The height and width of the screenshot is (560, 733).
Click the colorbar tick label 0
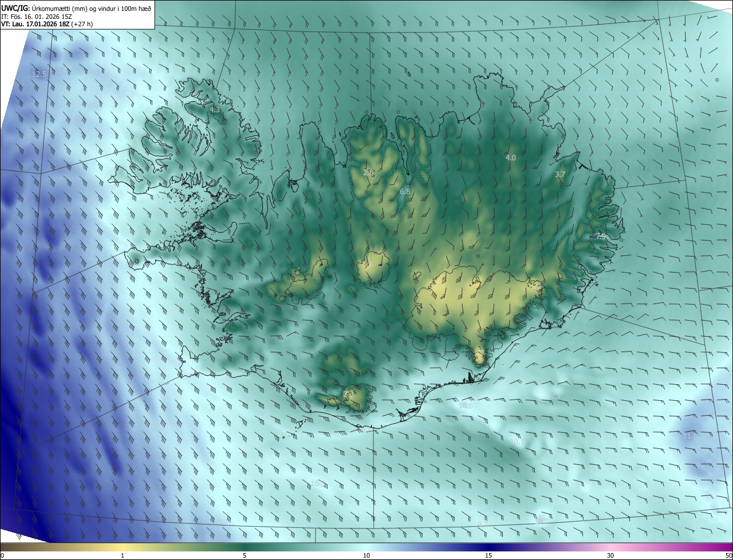click(2, 556)
